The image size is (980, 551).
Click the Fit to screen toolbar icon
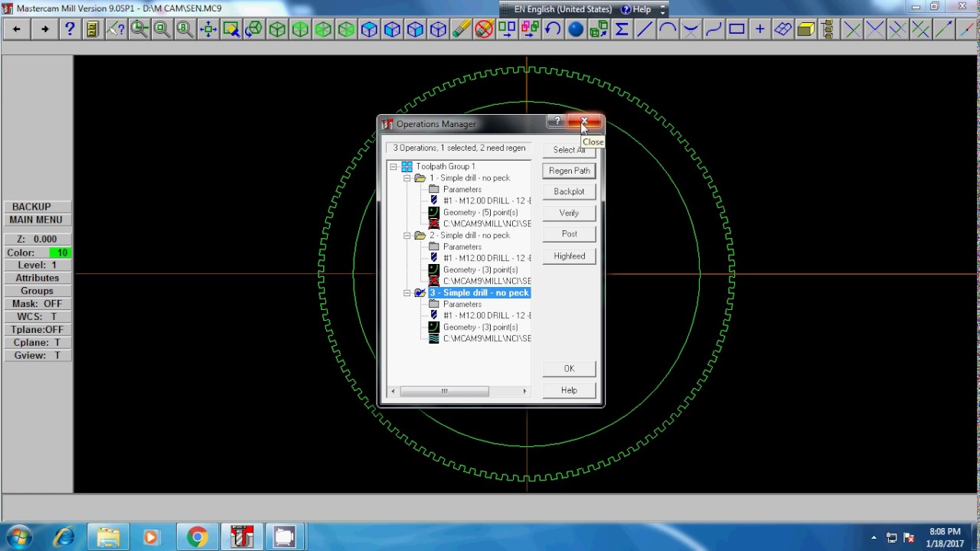click(208, 29)
